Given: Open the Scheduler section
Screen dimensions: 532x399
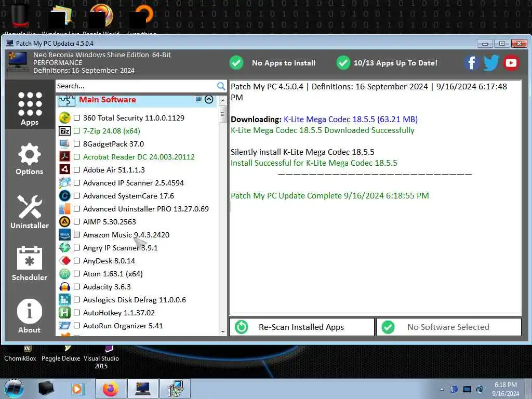Looking at the screenshot, I should click(x=30, y=263).
